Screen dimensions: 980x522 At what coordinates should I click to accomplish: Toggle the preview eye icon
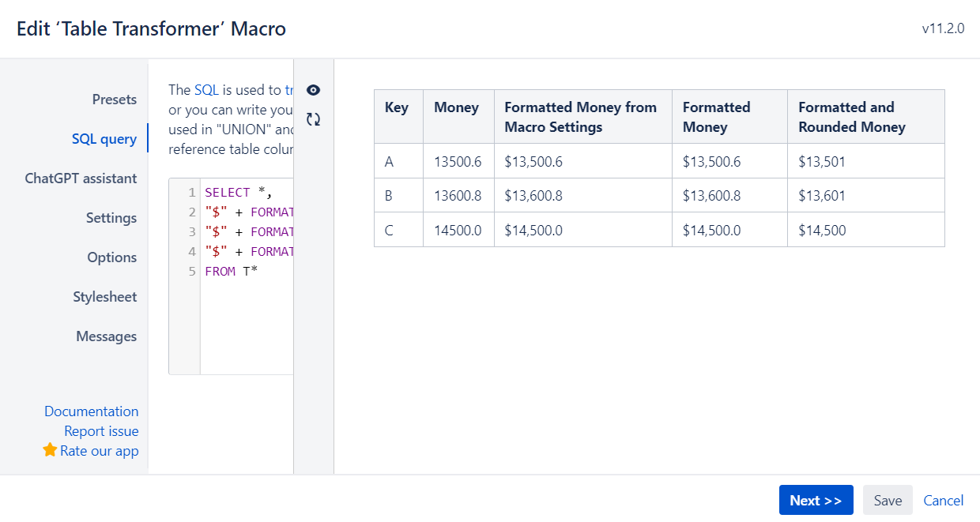(313, 90)
